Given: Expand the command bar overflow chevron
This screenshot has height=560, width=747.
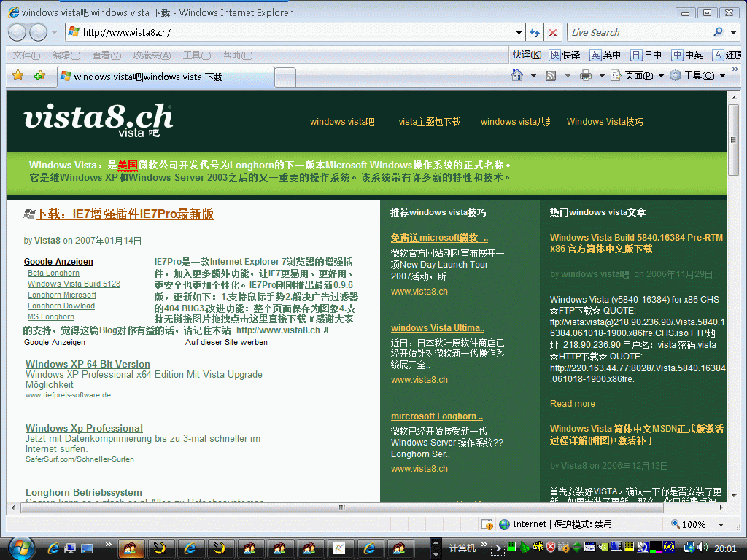Looking at the screenshot, I should pos(735,69).
